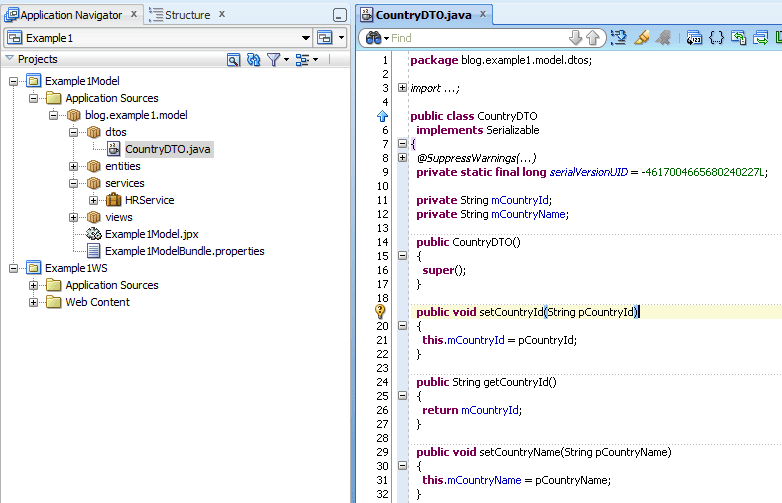Click the green back-arrow window toolbar icon
782x503 pixels.
pos(738,37)
